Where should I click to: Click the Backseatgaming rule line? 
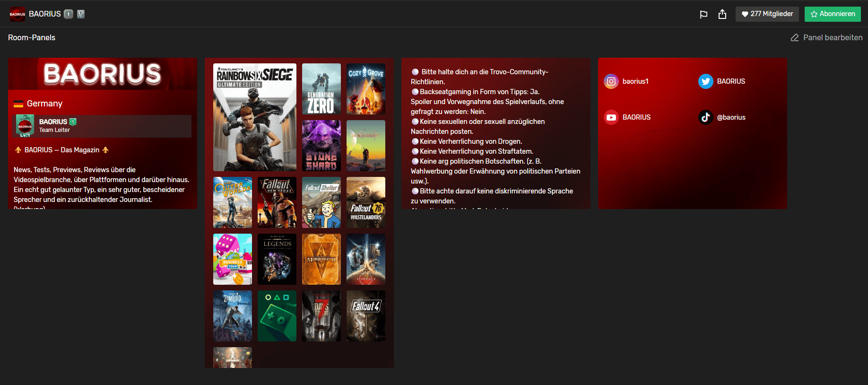tap(476, 92)
